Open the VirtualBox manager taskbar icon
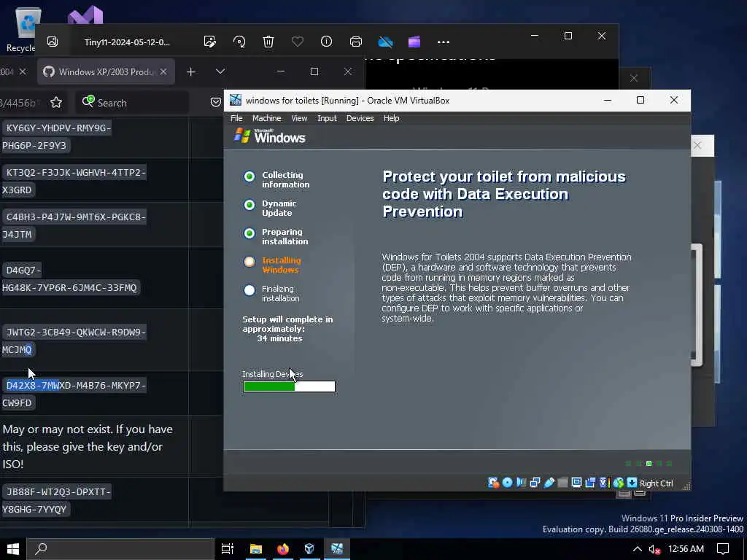Screen dimensions: 747x560 click(309, 549)
